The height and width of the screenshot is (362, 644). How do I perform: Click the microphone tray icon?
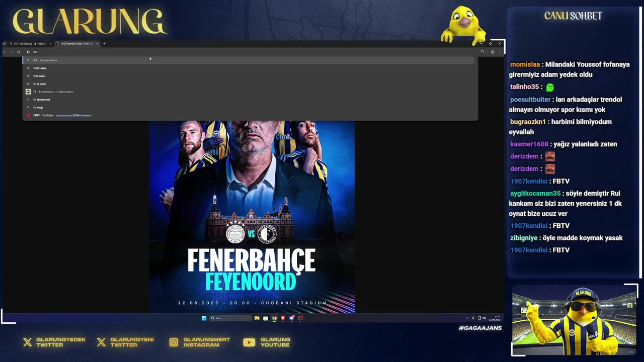pos(473,318)
